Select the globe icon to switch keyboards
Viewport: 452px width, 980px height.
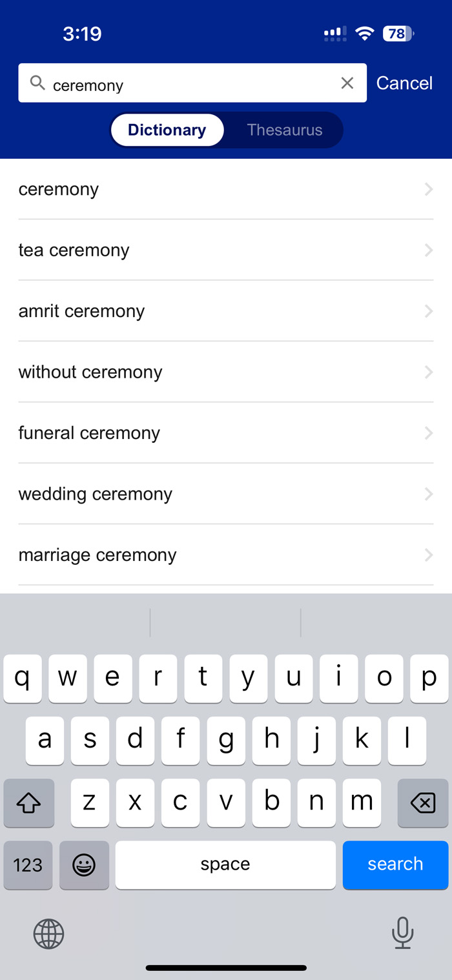48,934
